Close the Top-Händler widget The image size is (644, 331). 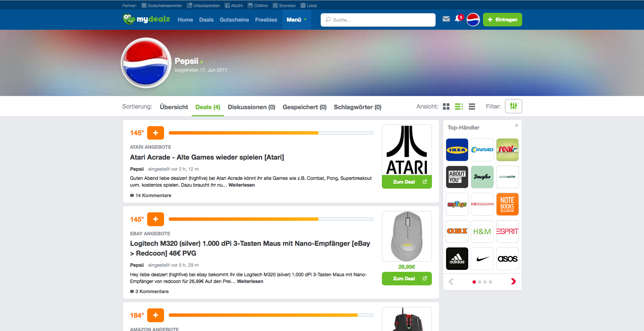click(x=516, y=125)
